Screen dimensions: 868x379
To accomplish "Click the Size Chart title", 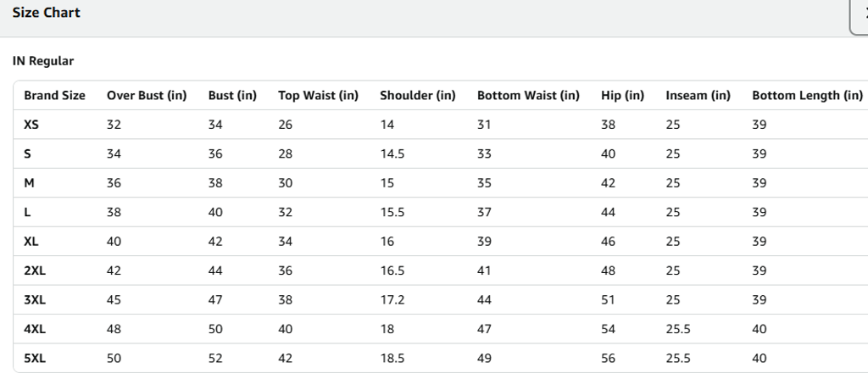I will coord(47,13).
